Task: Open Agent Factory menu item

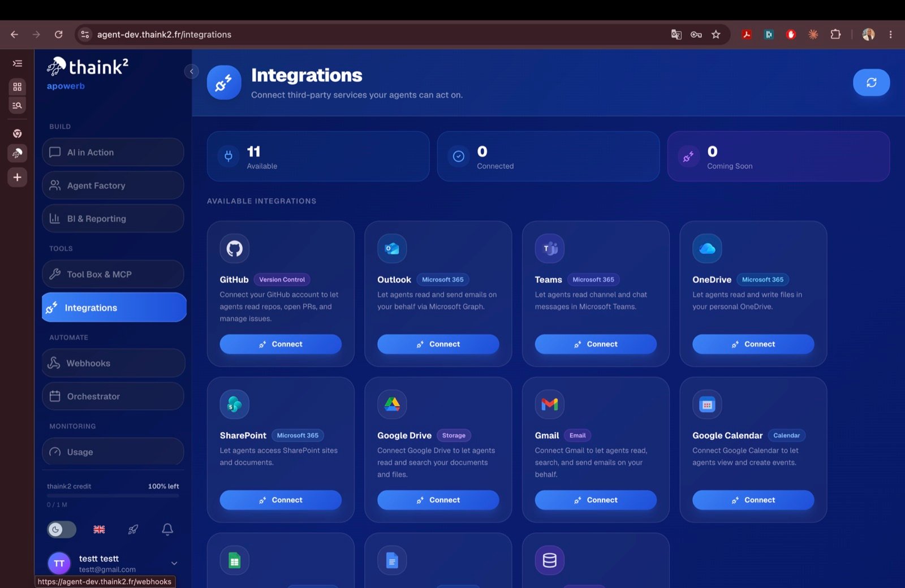Action: [x=113, y=185]
